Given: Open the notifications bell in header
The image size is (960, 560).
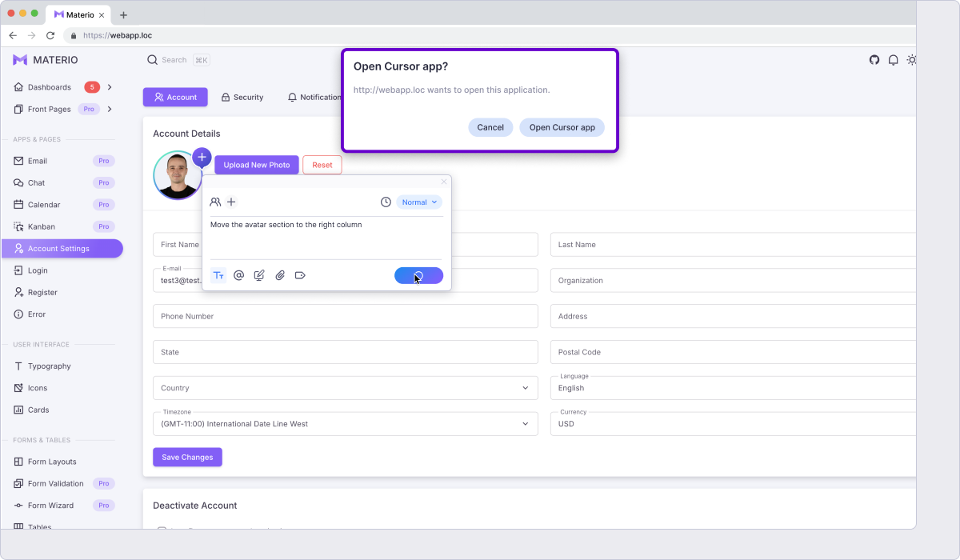Looking at the screenshot, I should pos(893,60).
